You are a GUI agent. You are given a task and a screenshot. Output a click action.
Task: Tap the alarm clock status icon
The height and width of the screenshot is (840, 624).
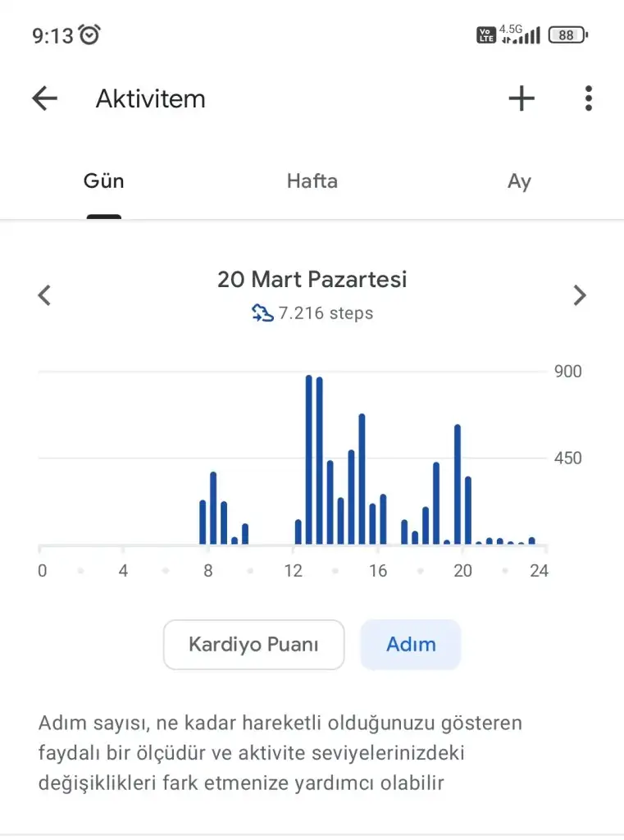[x=90, y=34]
